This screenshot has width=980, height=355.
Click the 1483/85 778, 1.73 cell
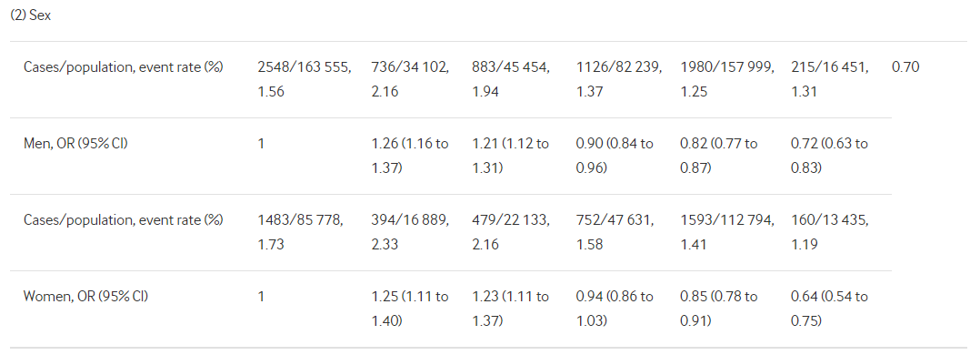(x=300, y=232)
